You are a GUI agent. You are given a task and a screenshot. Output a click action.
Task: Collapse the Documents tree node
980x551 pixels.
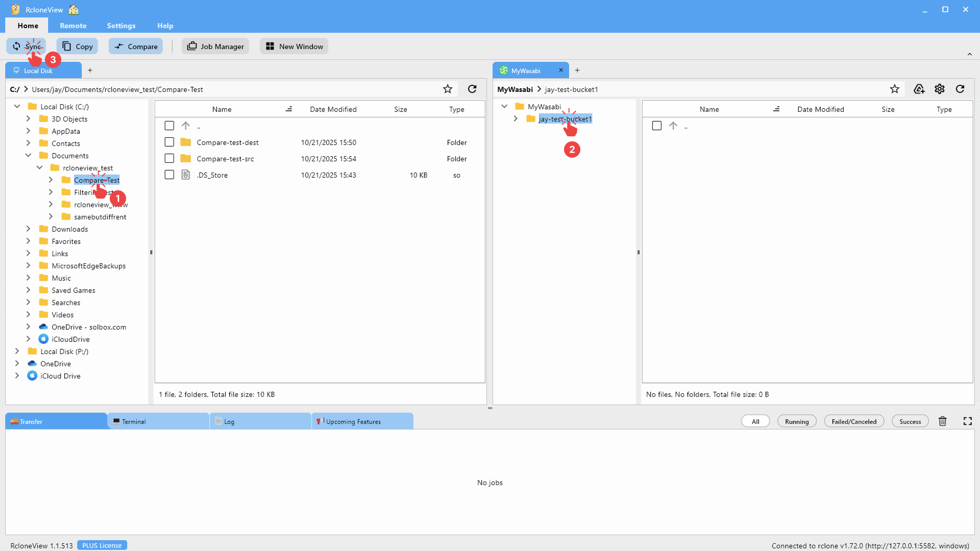click(x=28, y=156)
